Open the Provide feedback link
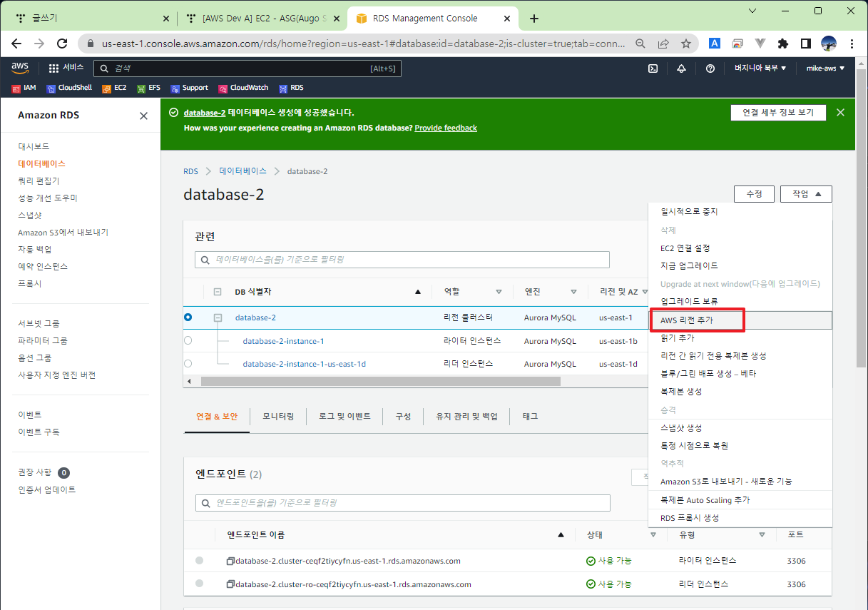 (446, 128)
